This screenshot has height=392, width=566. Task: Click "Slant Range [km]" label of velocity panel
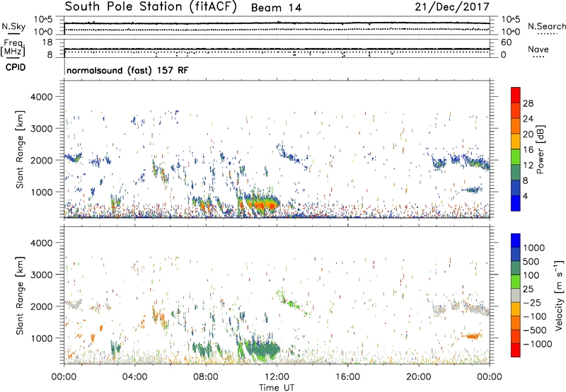click(x=20, y=296)
